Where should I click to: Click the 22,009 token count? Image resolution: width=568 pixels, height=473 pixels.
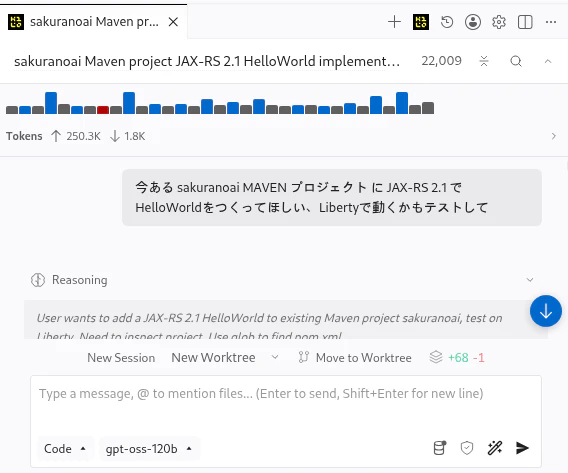441,61
